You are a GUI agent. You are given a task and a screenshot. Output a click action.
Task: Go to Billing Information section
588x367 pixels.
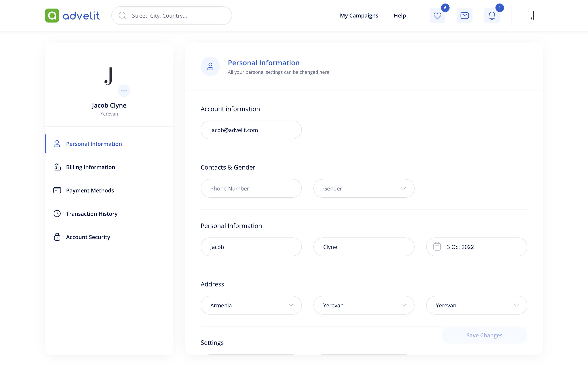[90, 167]
